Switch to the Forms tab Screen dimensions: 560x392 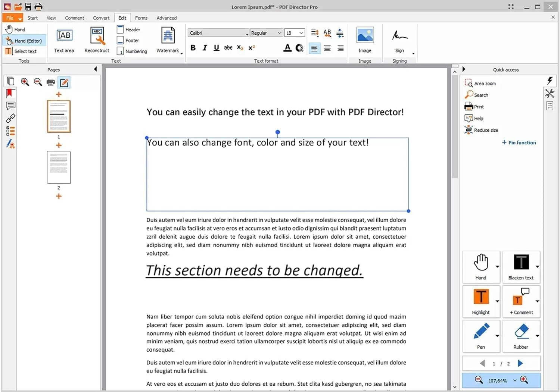(x=141, y=18)
